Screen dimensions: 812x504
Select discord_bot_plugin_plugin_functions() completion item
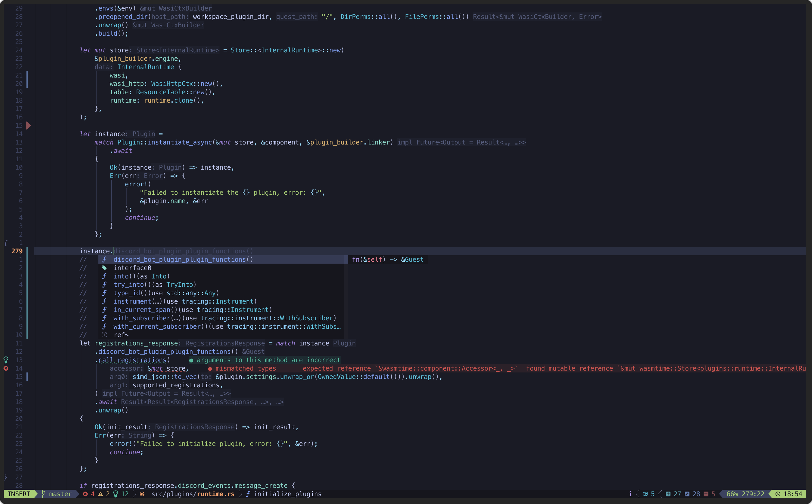coord(183,259)
